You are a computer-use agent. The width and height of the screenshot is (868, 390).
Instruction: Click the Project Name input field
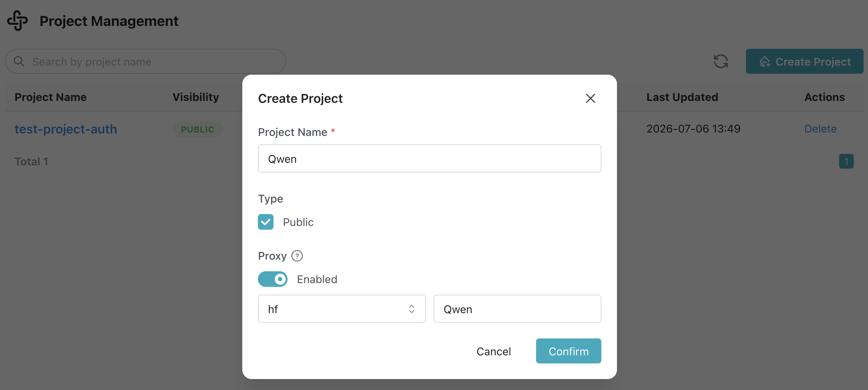[429, 158]
